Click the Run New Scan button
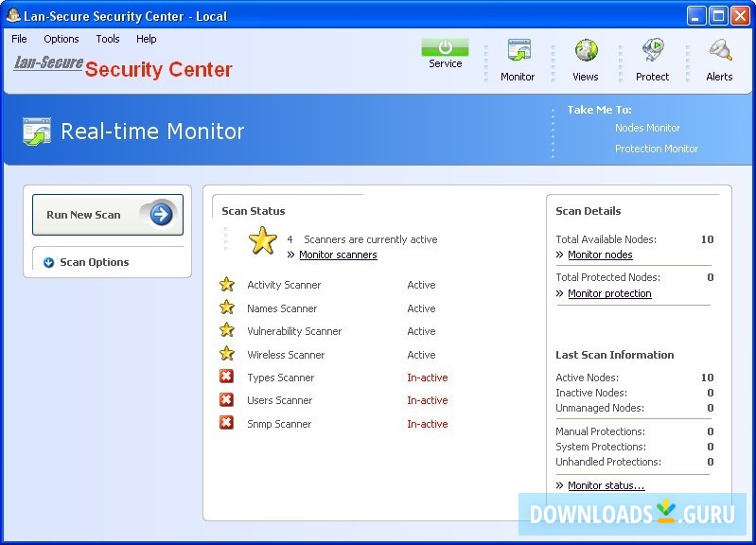Image resolution: width=756 pixels, height=545 pixels. coord(108,215)
